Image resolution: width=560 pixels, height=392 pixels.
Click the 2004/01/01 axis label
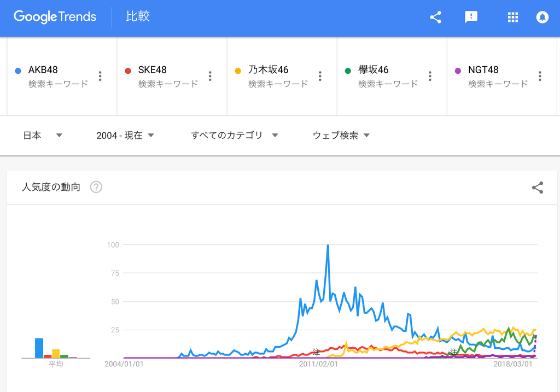[124, 364]
